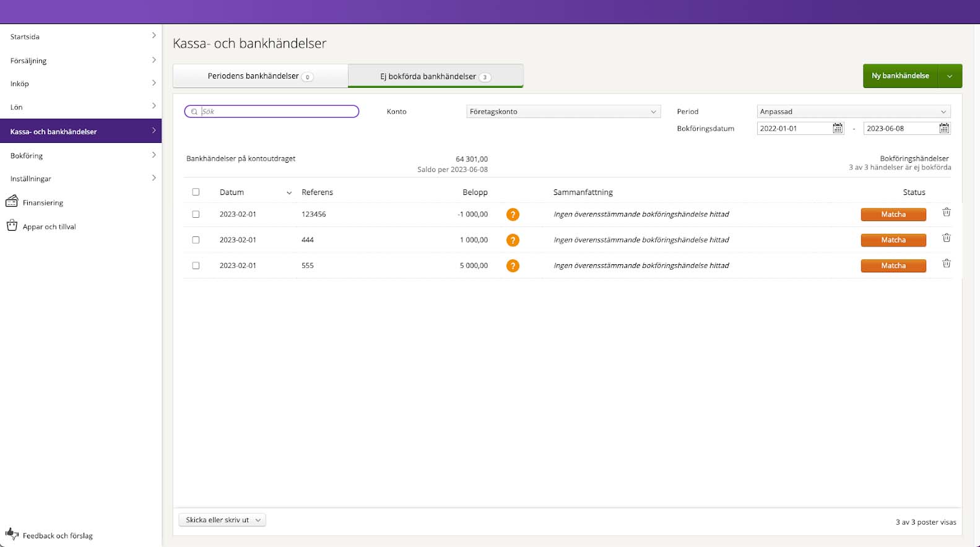Delete the bank event with reference 123456

(x=947, y=212)
